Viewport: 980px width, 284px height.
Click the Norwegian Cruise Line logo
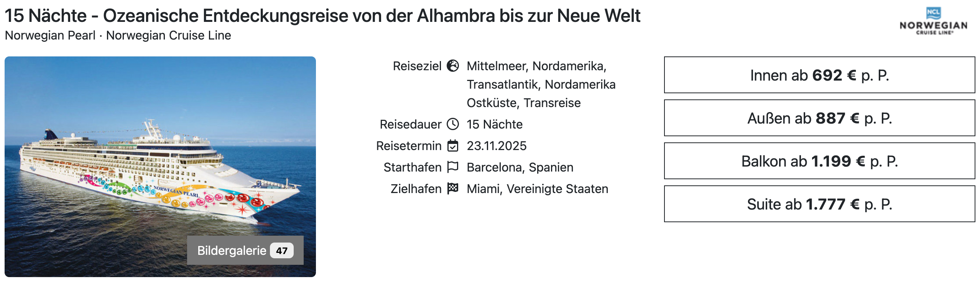(933, 21)
